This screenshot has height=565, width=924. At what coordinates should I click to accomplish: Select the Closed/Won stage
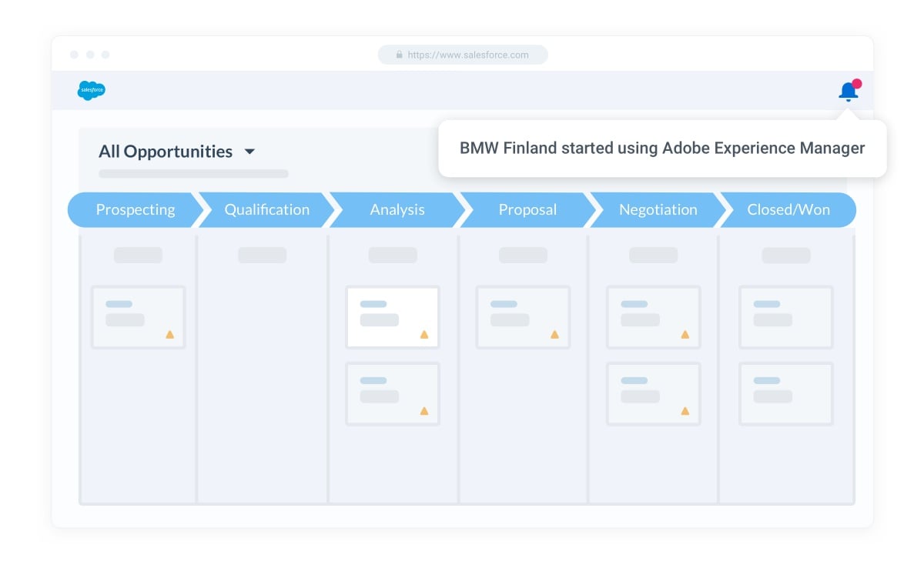coord(788,209)
